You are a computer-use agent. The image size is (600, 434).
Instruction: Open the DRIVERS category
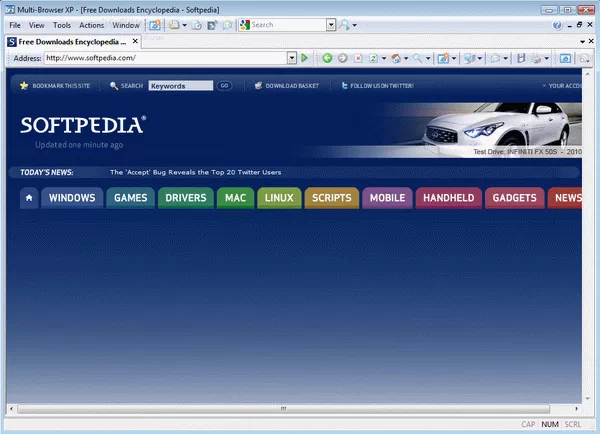click(186, 198)
